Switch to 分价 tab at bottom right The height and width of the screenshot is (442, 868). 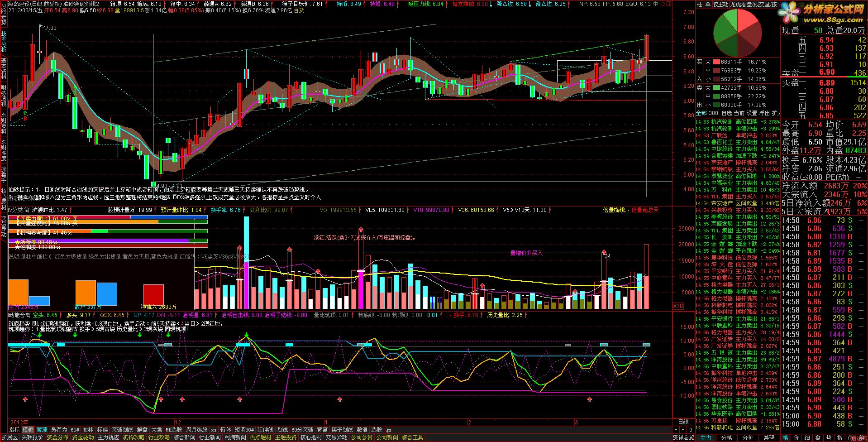[748, 437]
